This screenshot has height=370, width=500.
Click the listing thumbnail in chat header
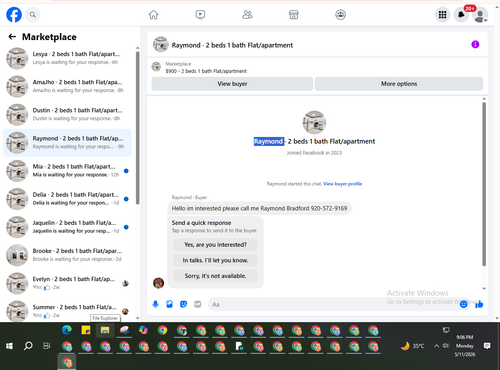pos(161,45)
